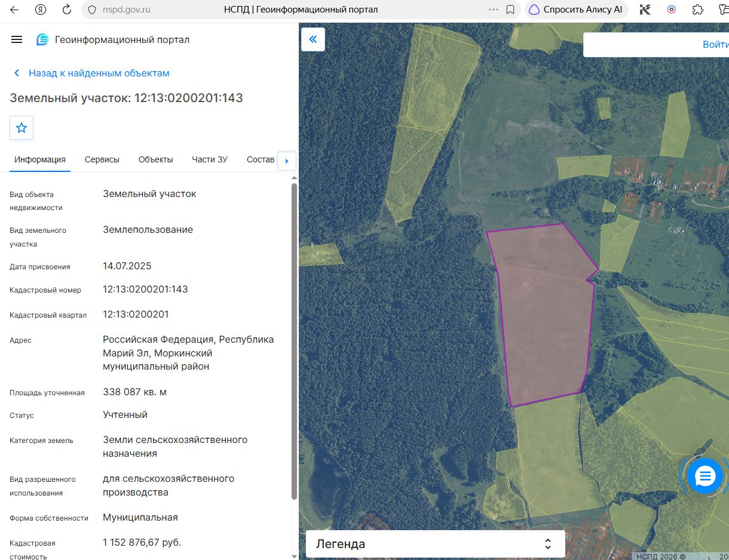The height and width of the screenshot is (560, 729).
Task: Reload the page
Action: pyautogui.click(x=67, y=10)
